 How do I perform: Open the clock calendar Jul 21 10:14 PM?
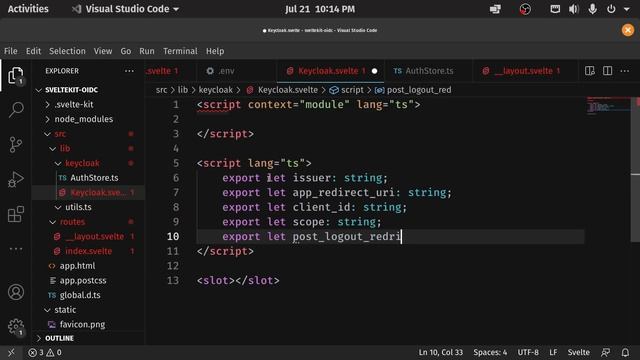click(320, 9)
